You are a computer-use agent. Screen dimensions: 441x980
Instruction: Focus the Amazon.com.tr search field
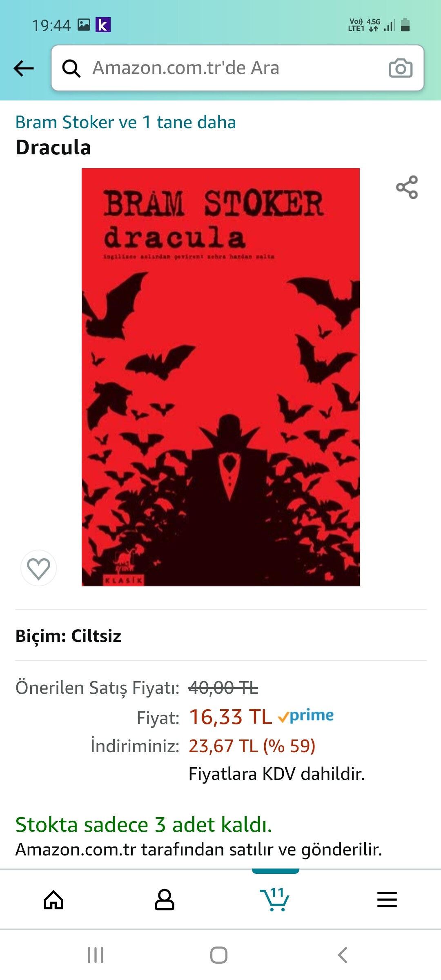pos(238,68)
